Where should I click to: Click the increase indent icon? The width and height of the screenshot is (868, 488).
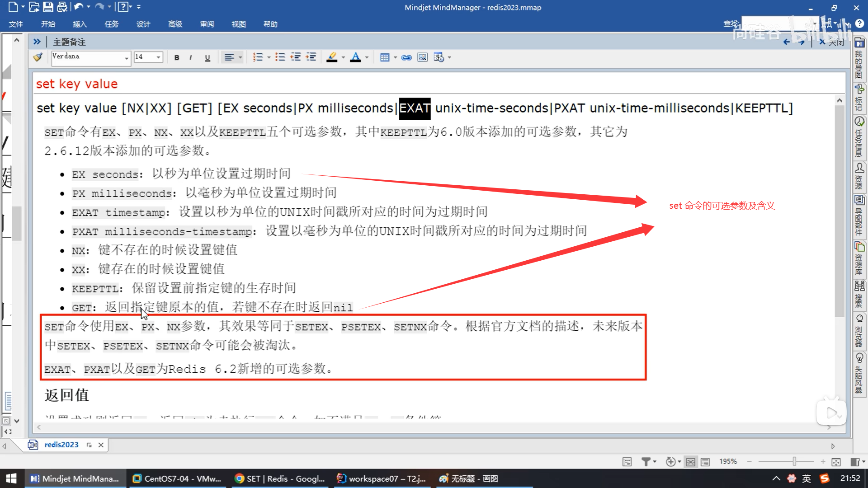[311, 57]
